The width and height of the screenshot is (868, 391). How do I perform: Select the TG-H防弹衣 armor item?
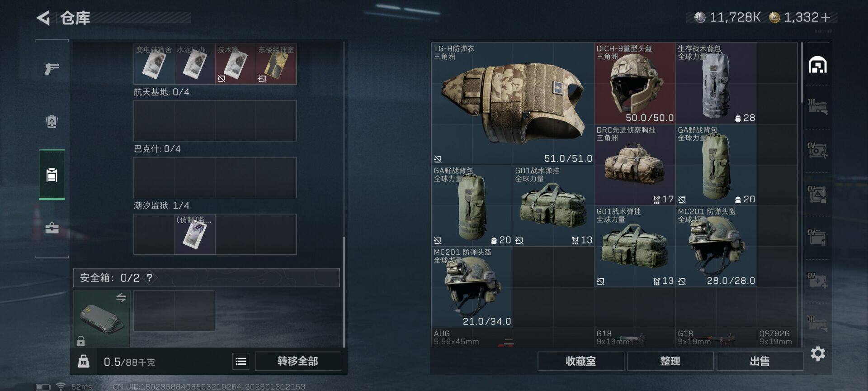[513, 104]
